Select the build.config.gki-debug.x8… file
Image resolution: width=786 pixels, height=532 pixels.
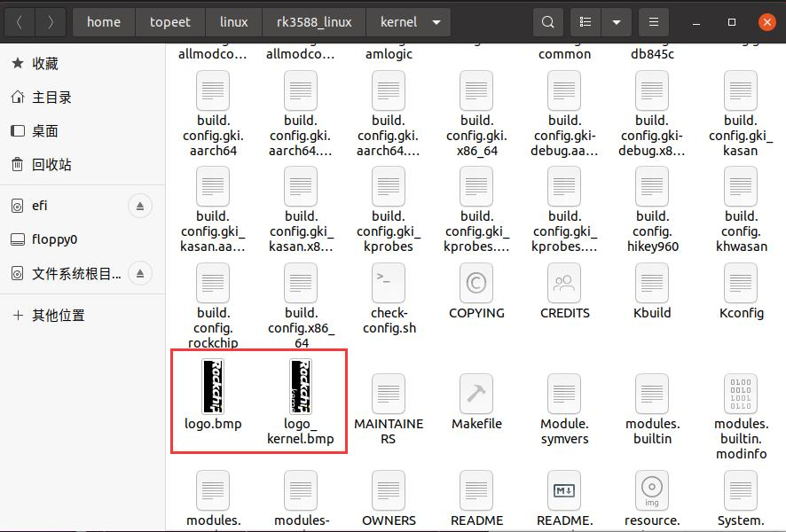point(652,114)
